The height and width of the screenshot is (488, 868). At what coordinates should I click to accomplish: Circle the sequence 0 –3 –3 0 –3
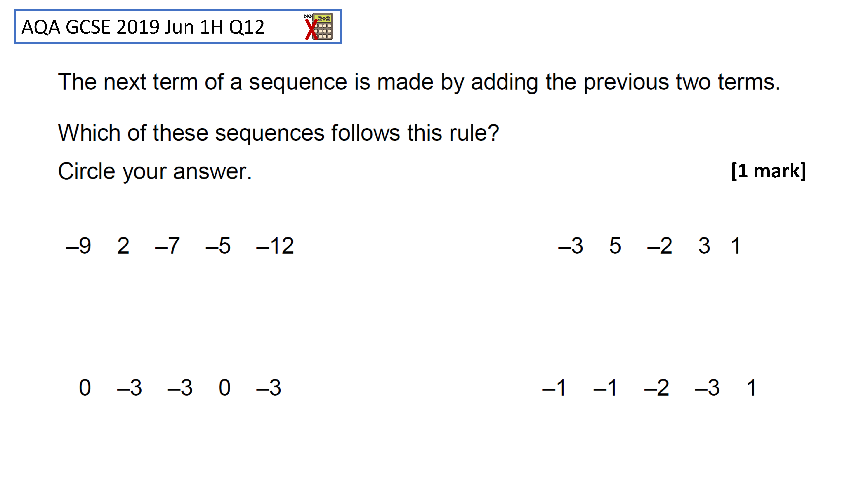click(180, 388)
